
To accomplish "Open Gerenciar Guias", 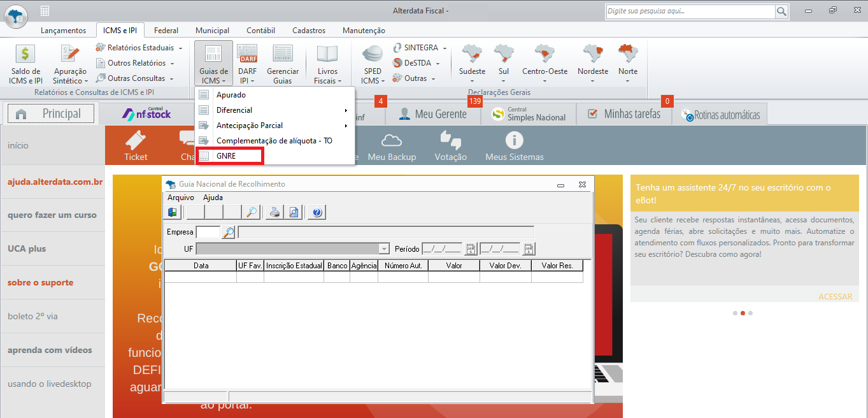I will click(x=282, y=64).
